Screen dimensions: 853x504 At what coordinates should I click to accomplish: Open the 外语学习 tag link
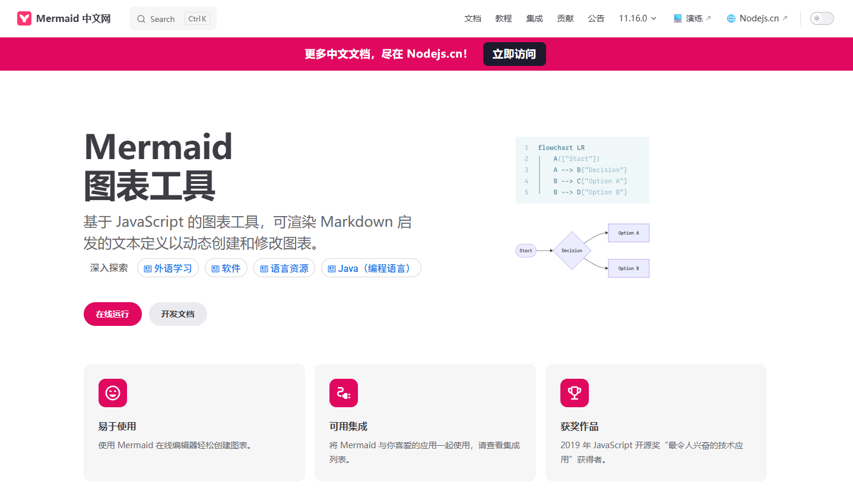click(167, 268)
